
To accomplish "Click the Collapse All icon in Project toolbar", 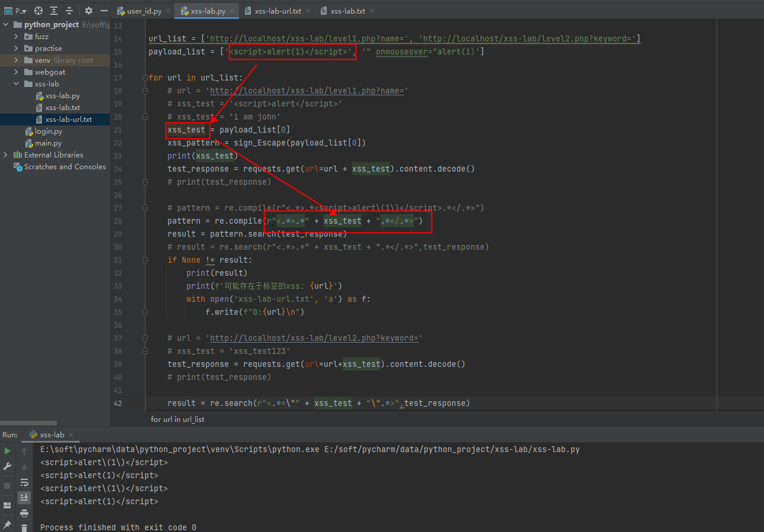I will (69, 11).
